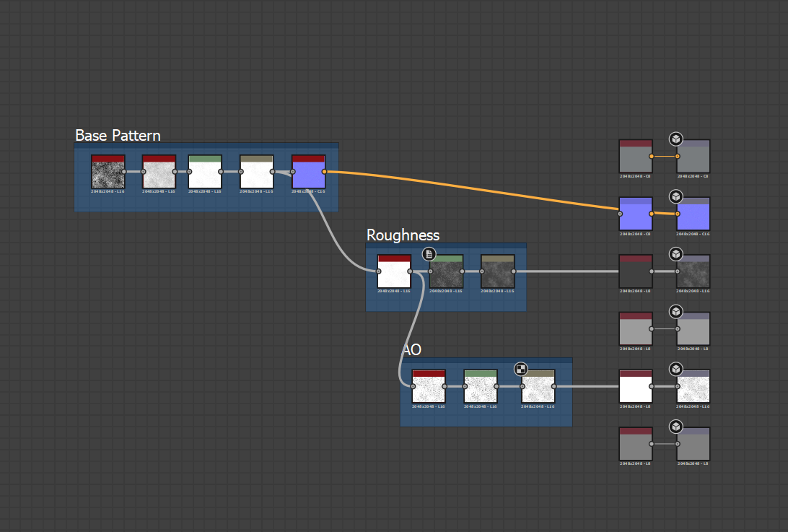Click the cube badge above the bottommost gray output node
Screen dimensions: 788x532
point(676,427)
